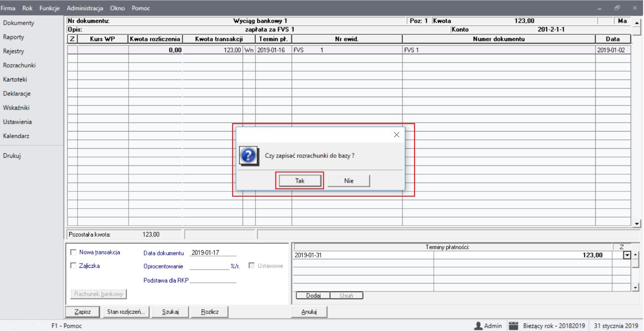Confirm saving with the Tak button

click(x=300, y=181)
